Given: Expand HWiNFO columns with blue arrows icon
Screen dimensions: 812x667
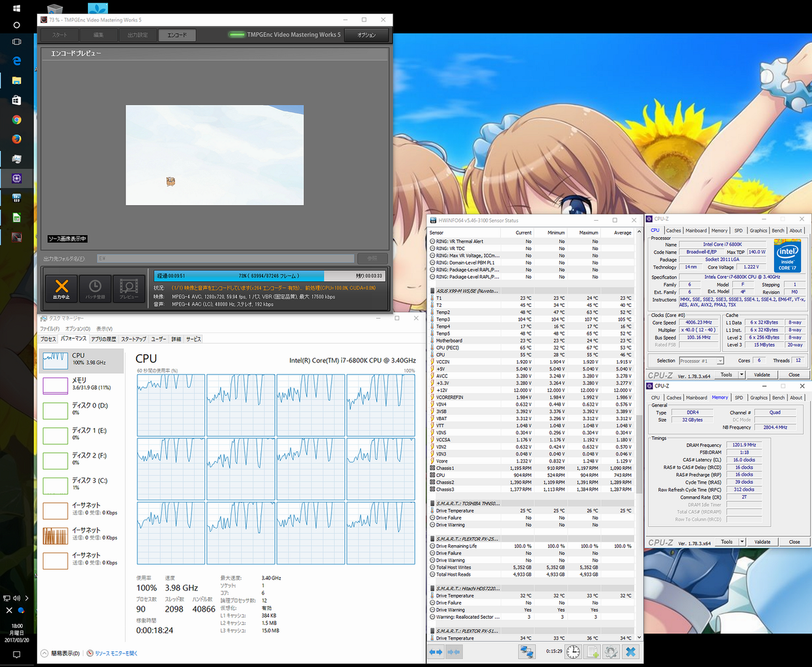Looking at the screenshot, I should coord(436,651).
